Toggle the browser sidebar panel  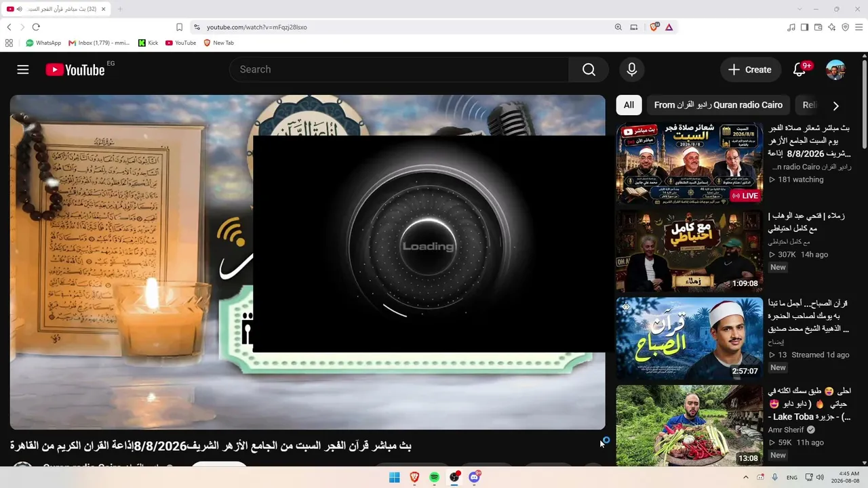[x=804, y=27]
